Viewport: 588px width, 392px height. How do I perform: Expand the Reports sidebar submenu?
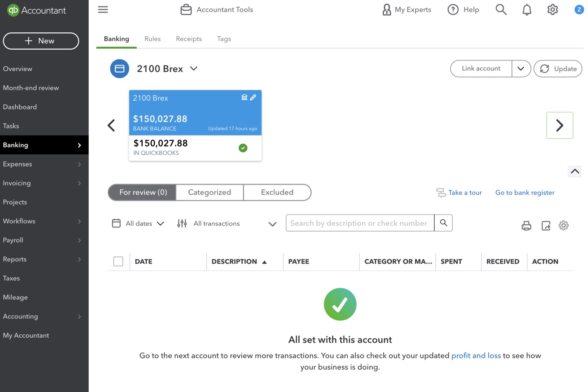click(79, 259)
